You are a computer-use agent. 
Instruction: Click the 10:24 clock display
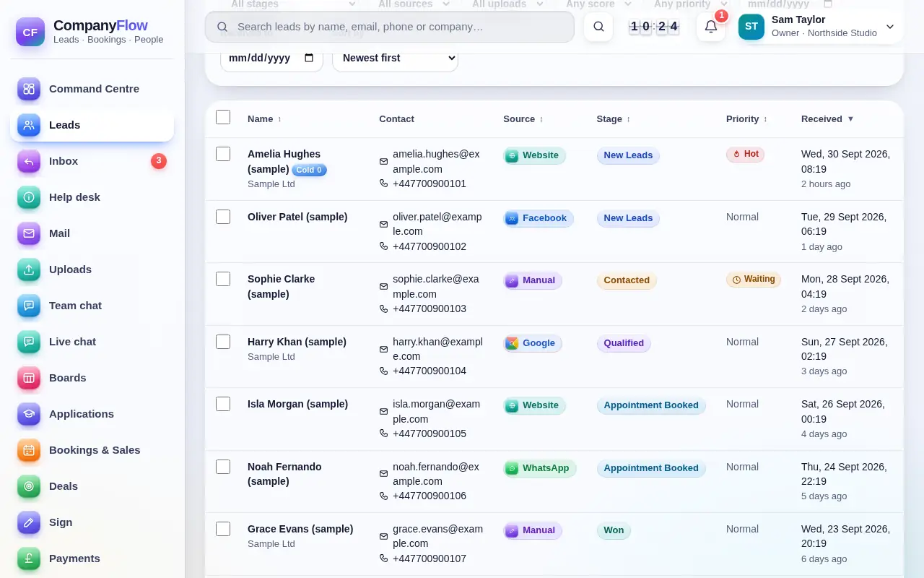pos(654,27)
